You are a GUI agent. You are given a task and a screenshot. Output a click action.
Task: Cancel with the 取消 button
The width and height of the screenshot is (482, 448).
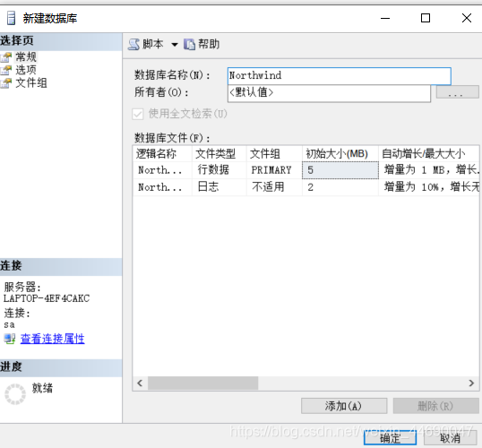(450, 438)
